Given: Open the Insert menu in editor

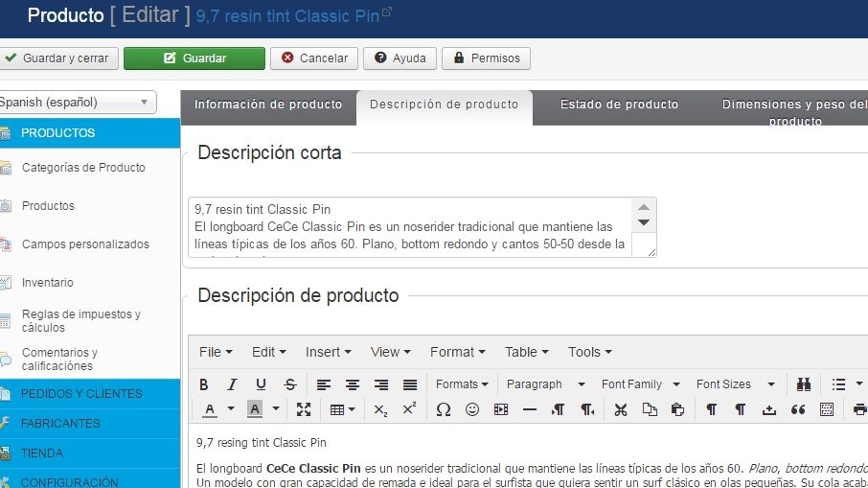Looking at the screenshot, I should coord(328,352).
